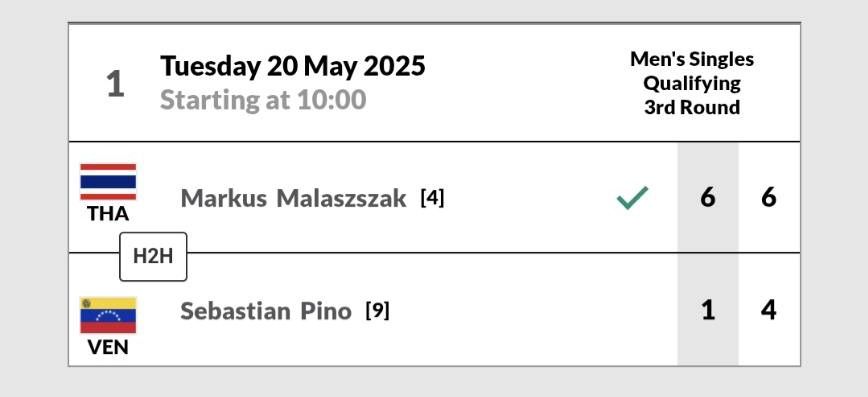Click the green winner checkmark

coord(632,198)
